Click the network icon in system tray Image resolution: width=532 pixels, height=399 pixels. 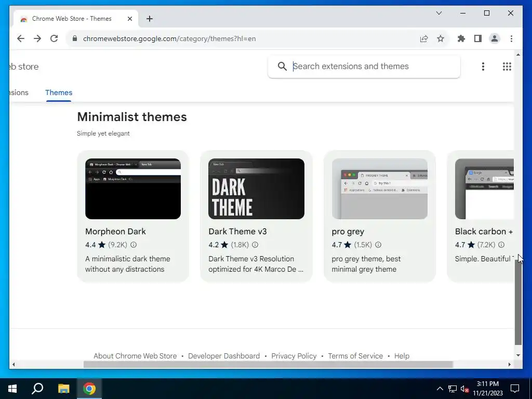point(453,389)
